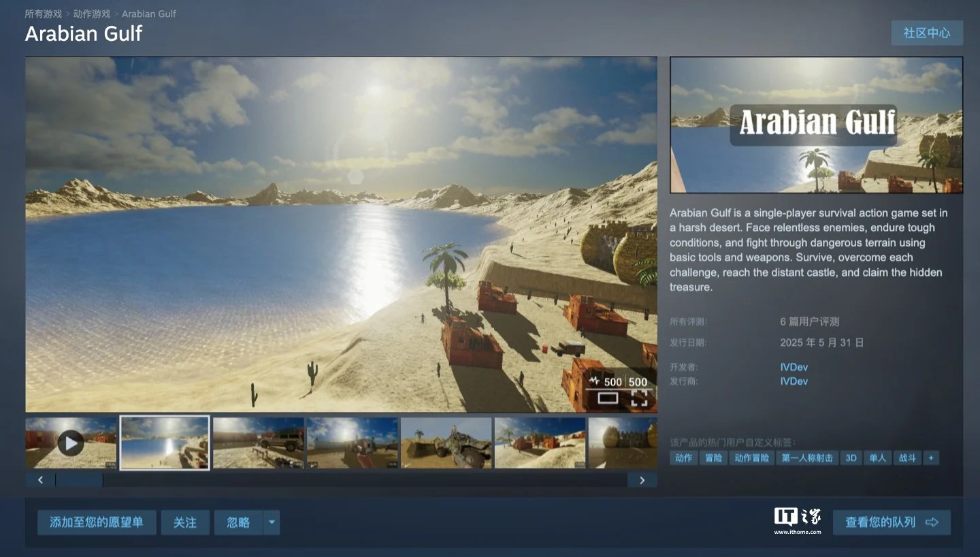Select the 战斗 tag

tap(907, 458)
